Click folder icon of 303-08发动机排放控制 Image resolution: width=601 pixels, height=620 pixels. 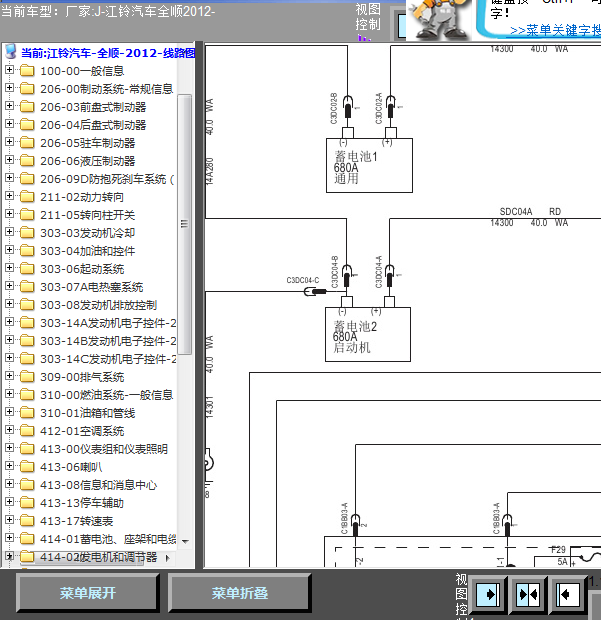27,304
